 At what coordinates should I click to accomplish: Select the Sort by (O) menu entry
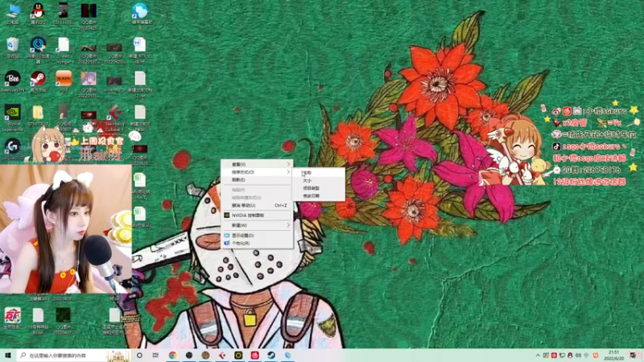[x=257, y=172]
